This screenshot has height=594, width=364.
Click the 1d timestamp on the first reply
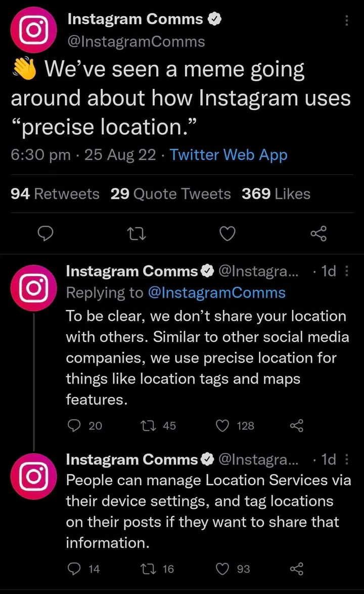[x=328, y=271]
